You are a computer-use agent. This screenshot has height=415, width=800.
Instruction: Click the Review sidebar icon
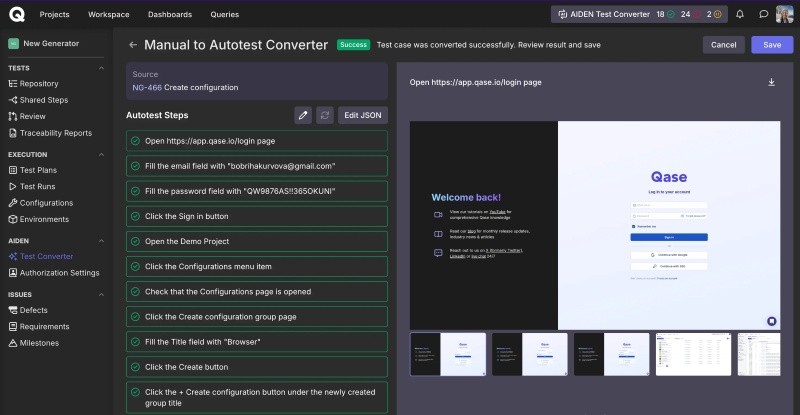pos(13,116)
